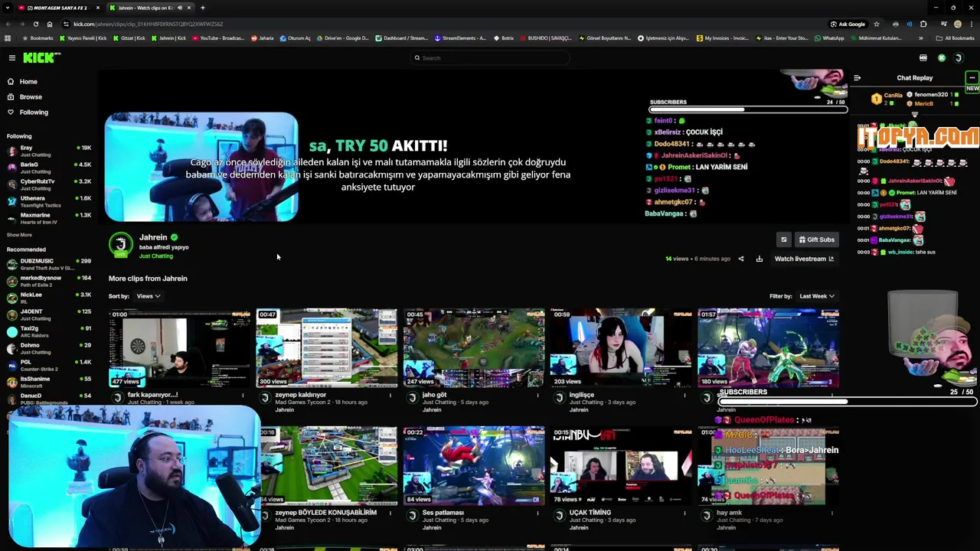Go to browser home page
The width and height of the screenshot is (980, 551).
pyautogui.click(x=50, y=24)
